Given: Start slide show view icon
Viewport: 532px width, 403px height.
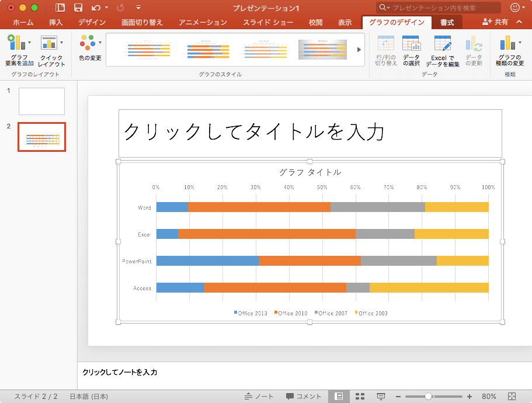Looking at the screenshot, I should pos(381,396).
